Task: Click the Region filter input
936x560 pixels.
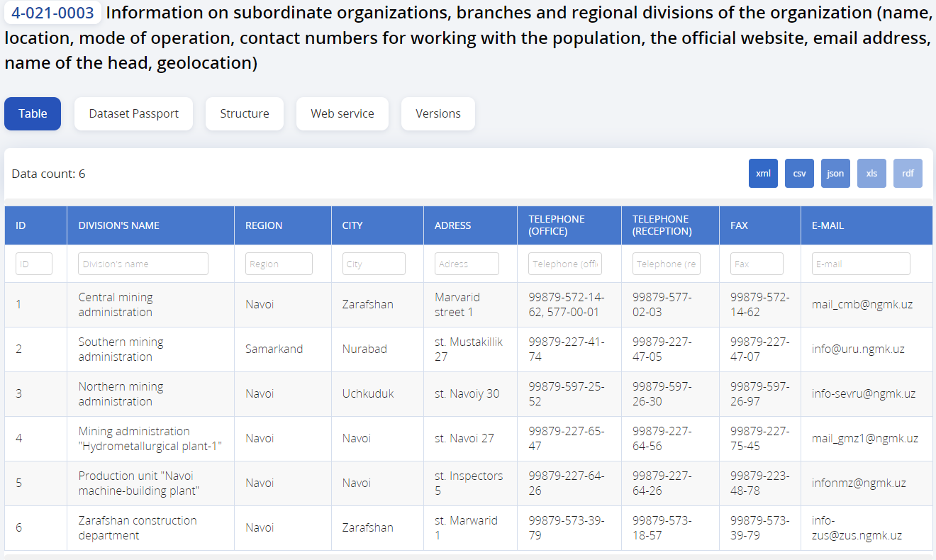Action: (x=279, y=264)
